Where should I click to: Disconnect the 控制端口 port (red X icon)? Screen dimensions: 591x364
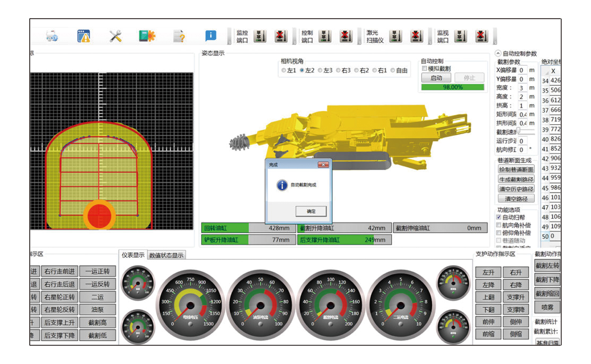tap(346, 36)
